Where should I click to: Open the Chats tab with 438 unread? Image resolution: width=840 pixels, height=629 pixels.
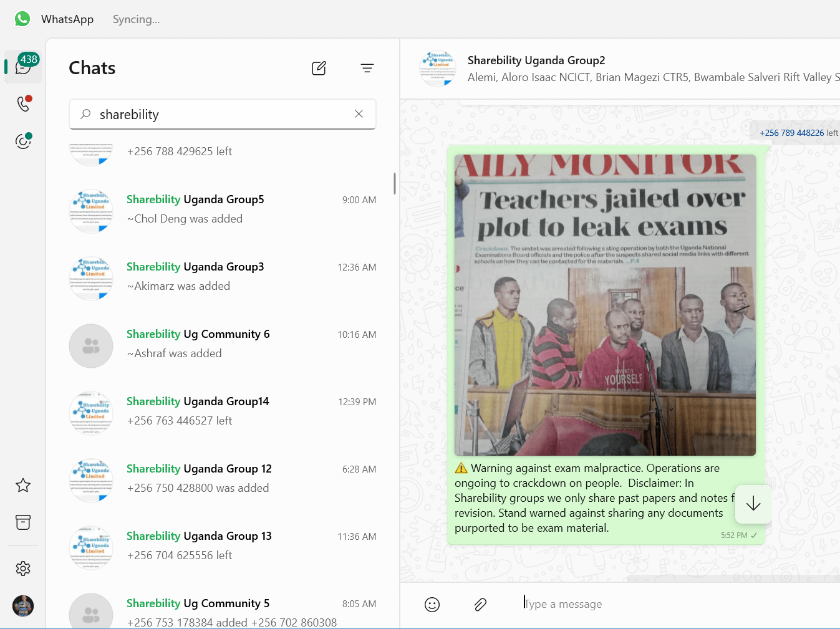click(23, 67)
